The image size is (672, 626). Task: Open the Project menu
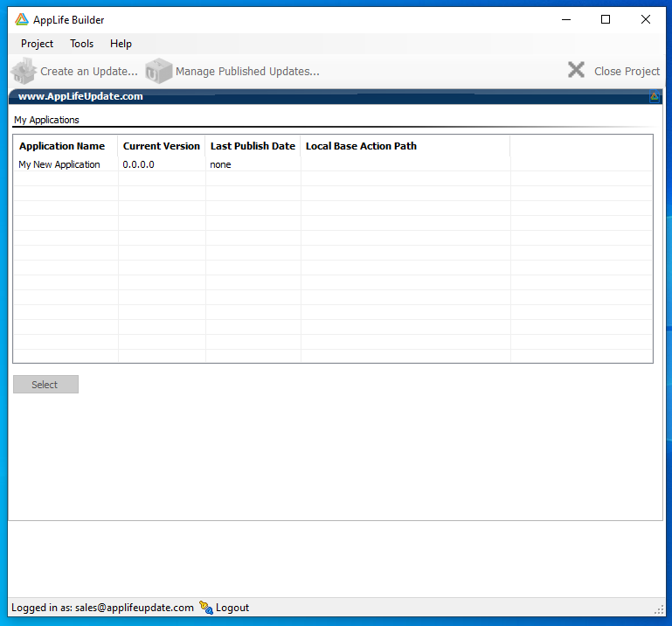point(37,44)
